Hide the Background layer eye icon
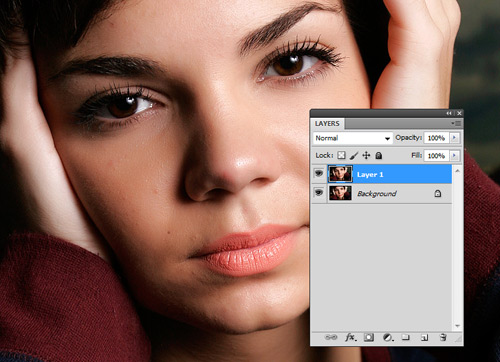 click(x=319, y=193)
